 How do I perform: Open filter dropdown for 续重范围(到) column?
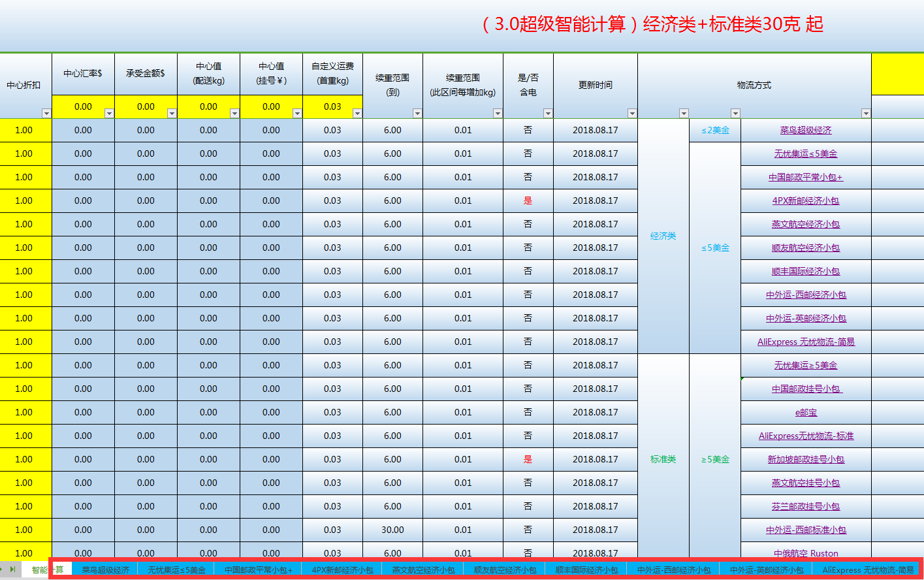[x=417, y=114]
